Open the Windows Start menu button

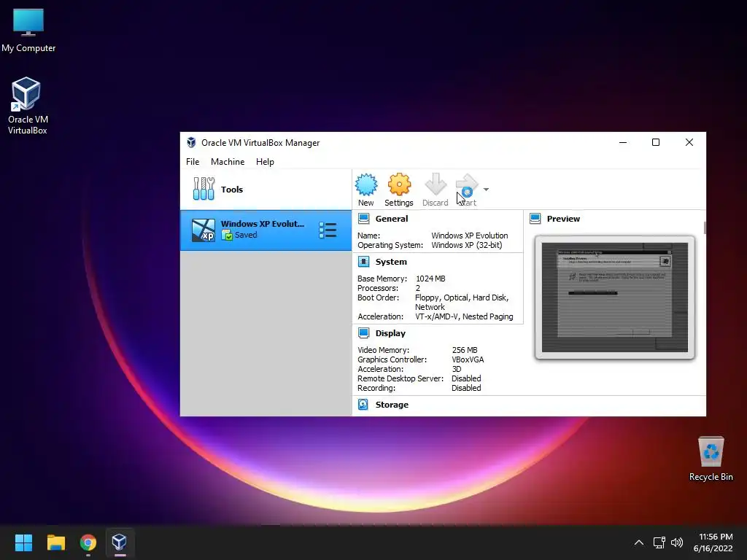pos(23,542)
